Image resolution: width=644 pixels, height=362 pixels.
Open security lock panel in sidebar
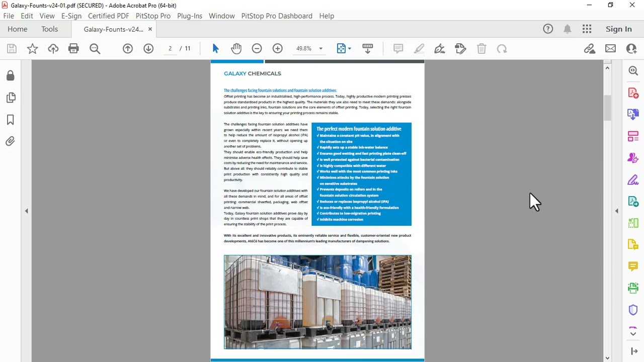pos(11,75)
